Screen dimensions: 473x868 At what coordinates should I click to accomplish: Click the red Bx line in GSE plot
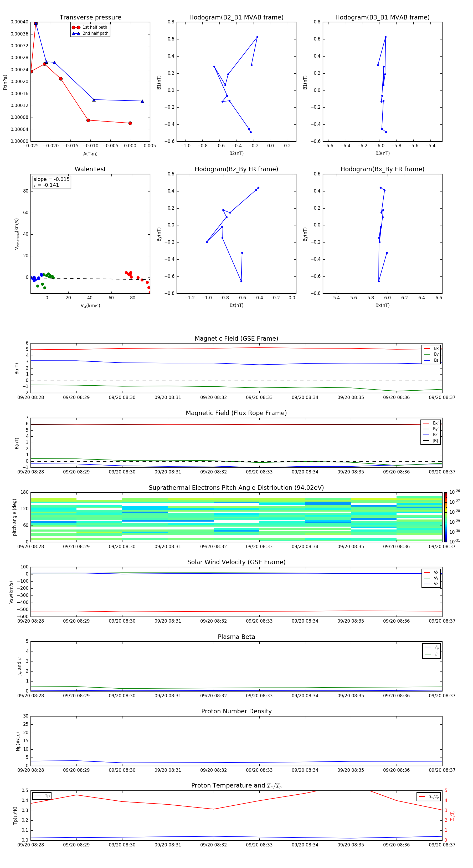(236, 348)
